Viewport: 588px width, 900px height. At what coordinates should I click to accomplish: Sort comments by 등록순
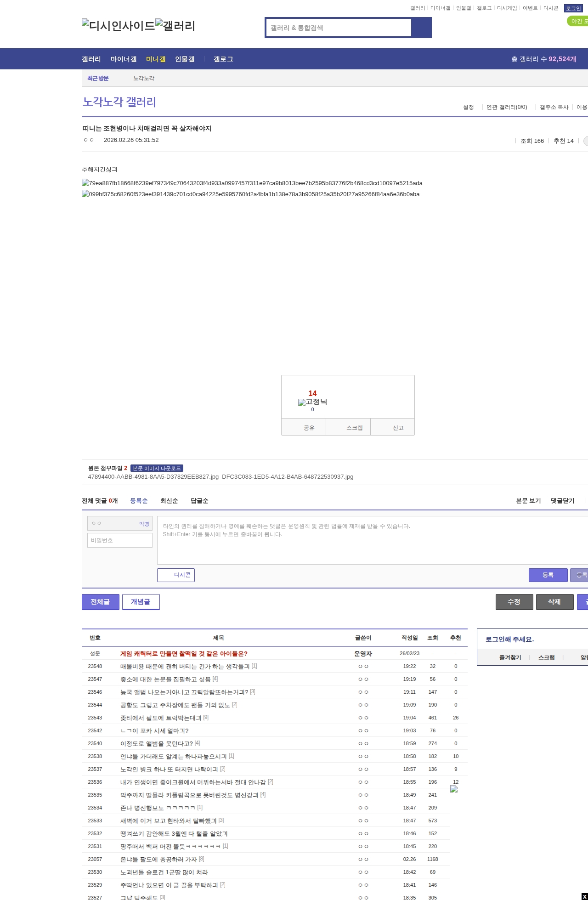tap(139, 500)
